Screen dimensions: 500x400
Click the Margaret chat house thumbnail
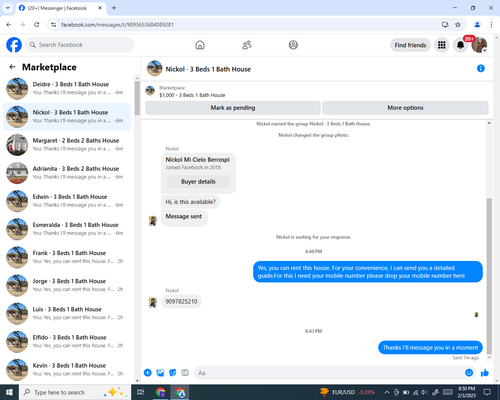tap(17, 145)
